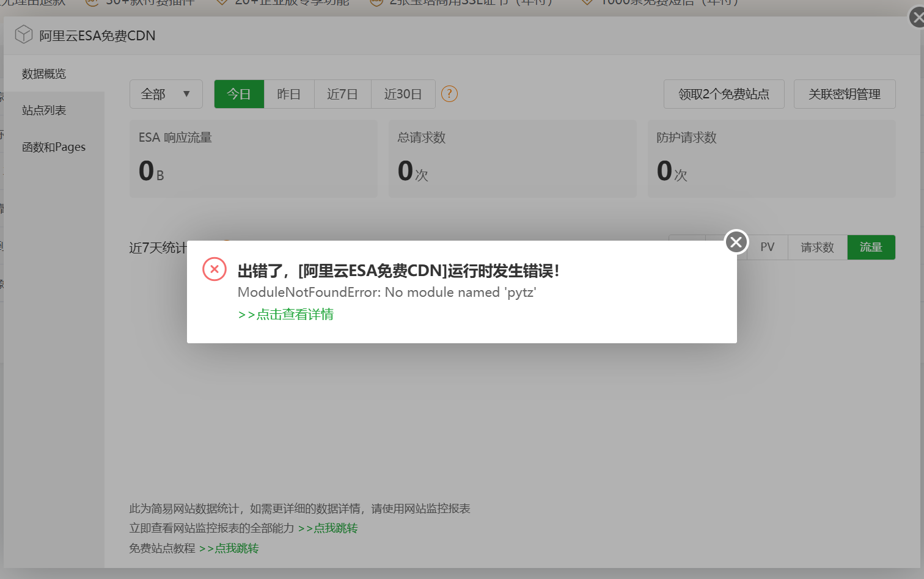924x579 pixels.
Task: Open error details link 点击查看详情
Action: click(286, 315)
